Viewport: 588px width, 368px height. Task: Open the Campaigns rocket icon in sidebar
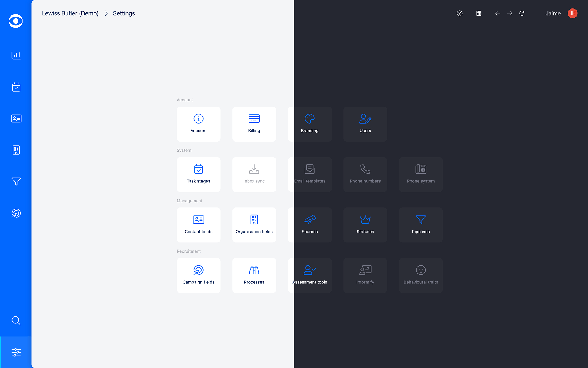click(16, 213)
